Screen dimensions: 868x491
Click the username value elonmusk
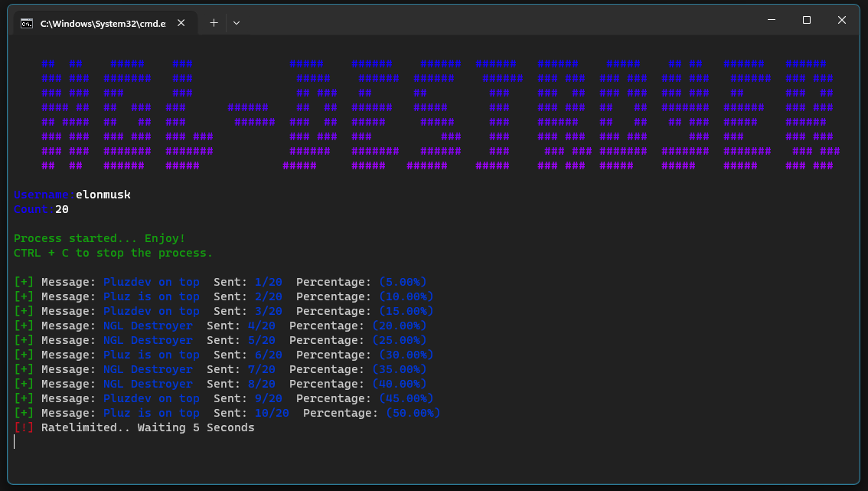pyautogui.click(x=103, y=195)
